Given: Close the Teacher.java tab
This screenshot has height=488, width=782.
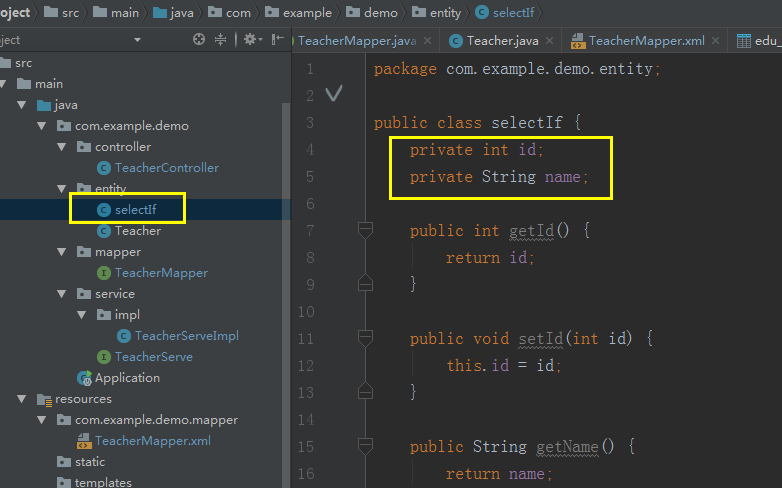Looking at the screenshot, I should pos(549,41).
